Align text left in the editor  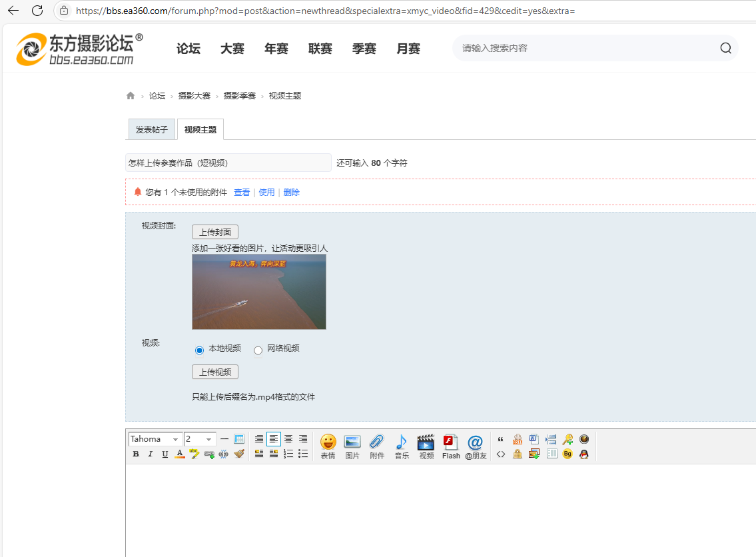(273, 439)
